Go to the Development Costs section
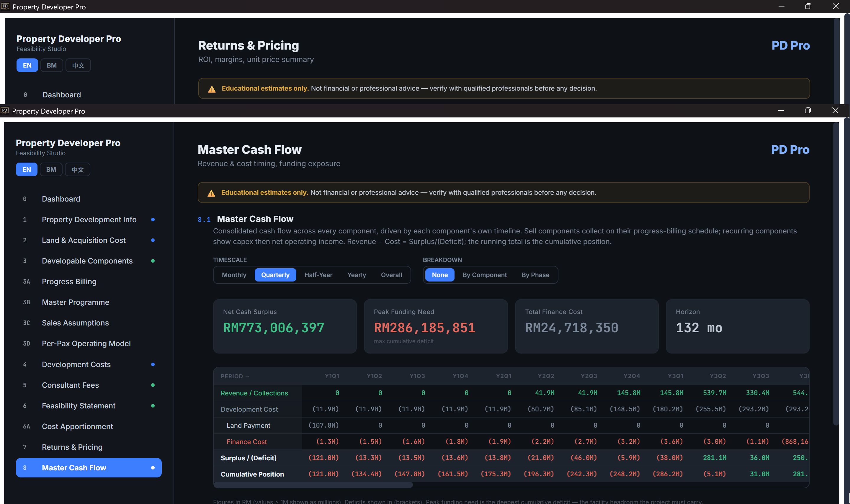Screen dimensions: 850x504 pos(89,364)
